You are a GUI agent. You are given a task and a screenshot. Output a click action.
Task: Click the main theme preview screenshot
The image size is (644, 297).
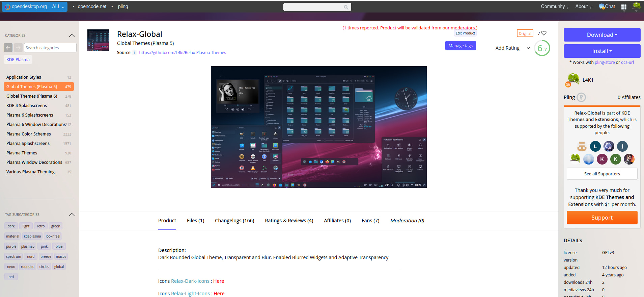click(318, 127)
